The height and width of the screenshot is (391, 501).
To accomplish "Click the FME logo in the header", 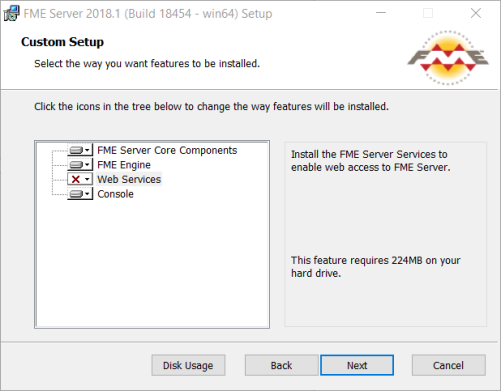I will (x=448, y=58).
